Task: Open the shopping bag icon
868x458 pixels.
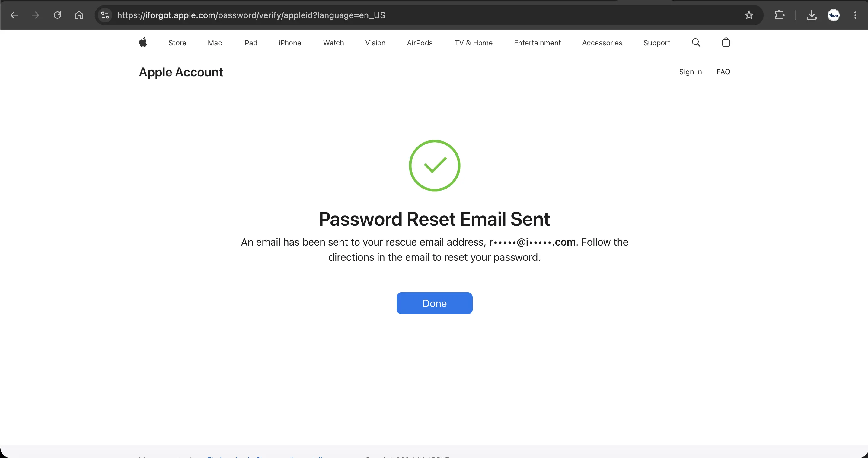Action: (x=726, y=42)
